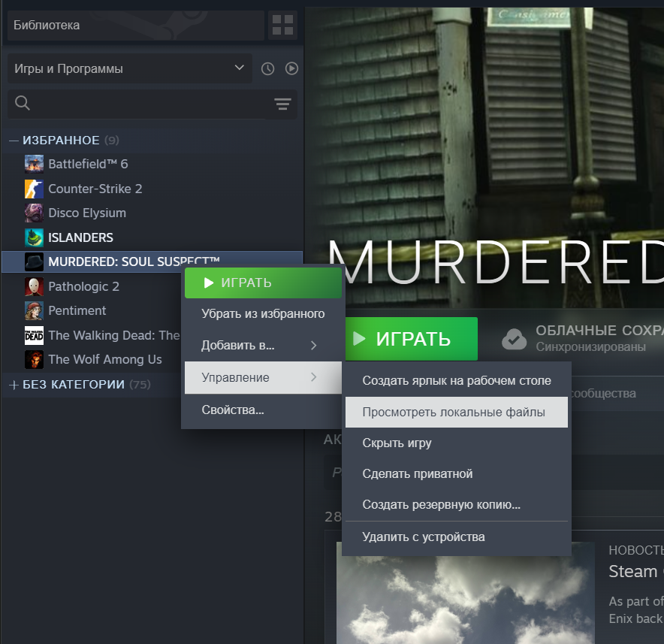Switch library to grid collections view icon

(282, 25)
